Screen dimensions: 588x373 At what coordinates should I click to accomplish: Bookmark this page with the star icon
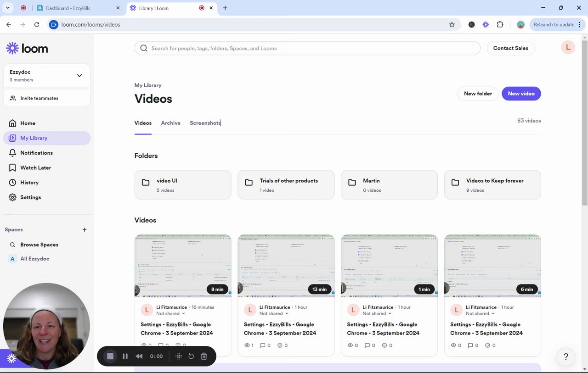tap(452, 24)
